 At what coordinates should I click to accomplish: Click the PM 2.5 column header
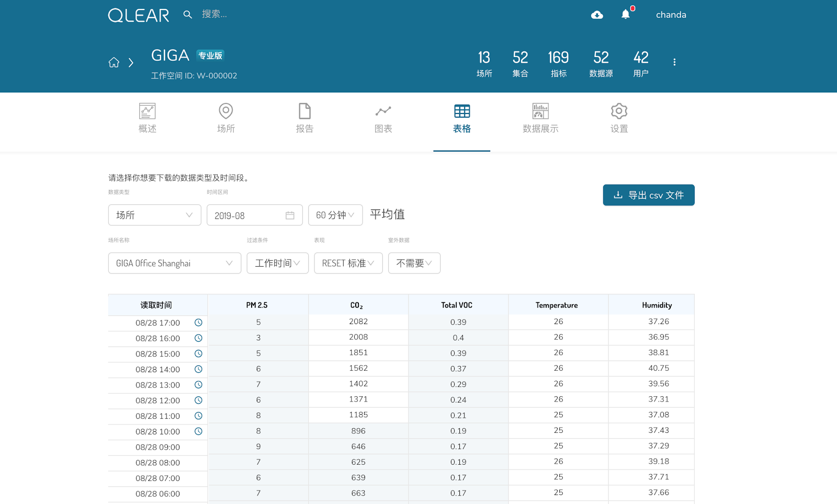258,305
